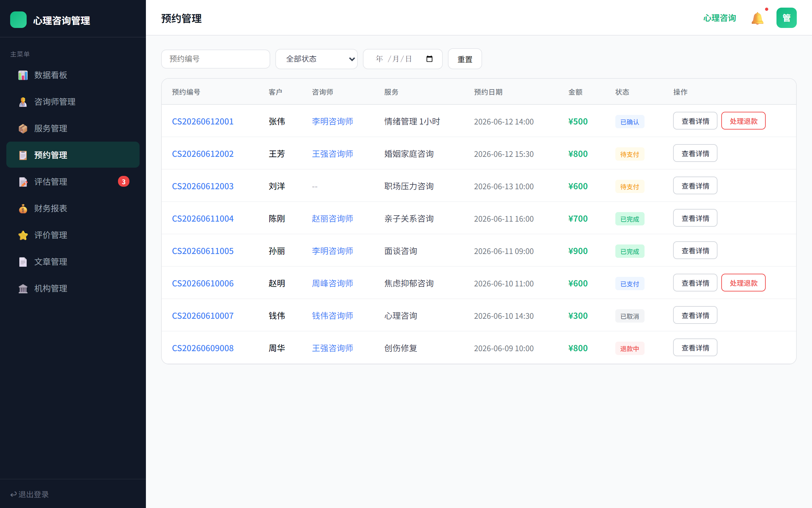Image resolution: width=812 pixels, height=508 pixels.
Task: Open 服务管理 menu item
Action: click(x=73, y=128)
